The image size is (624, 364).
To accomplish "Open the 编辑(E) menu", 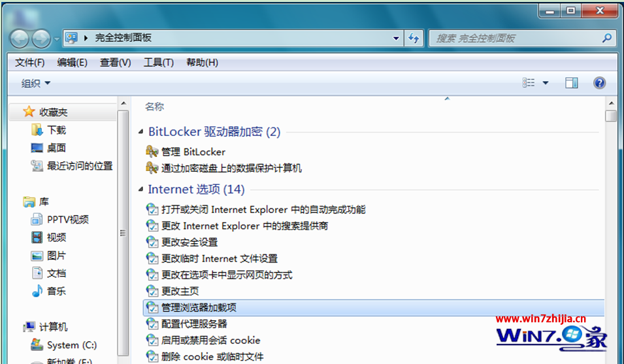I will [72, 63].
